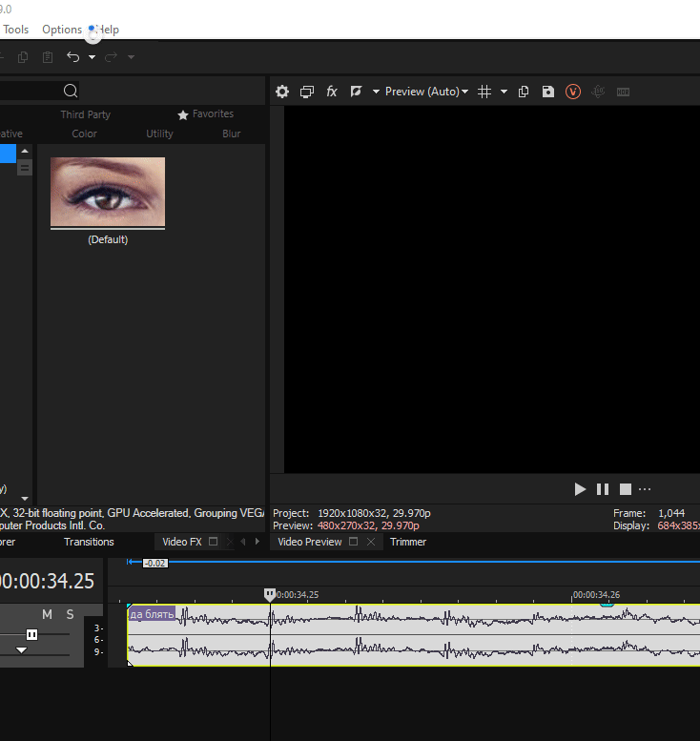
Task: Expand the Overlays grid dropdown arrow
Action: (504, 92)
